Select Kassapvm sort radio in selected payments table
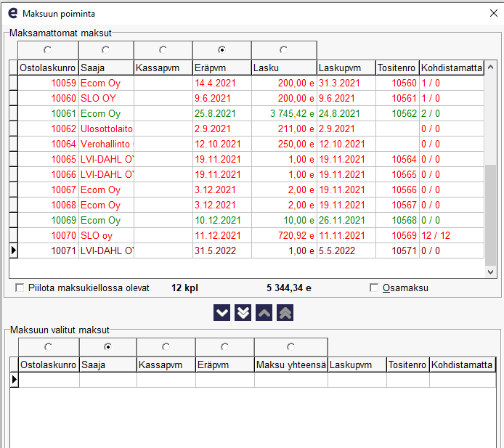The image size is (504, 448). (166, 347)
